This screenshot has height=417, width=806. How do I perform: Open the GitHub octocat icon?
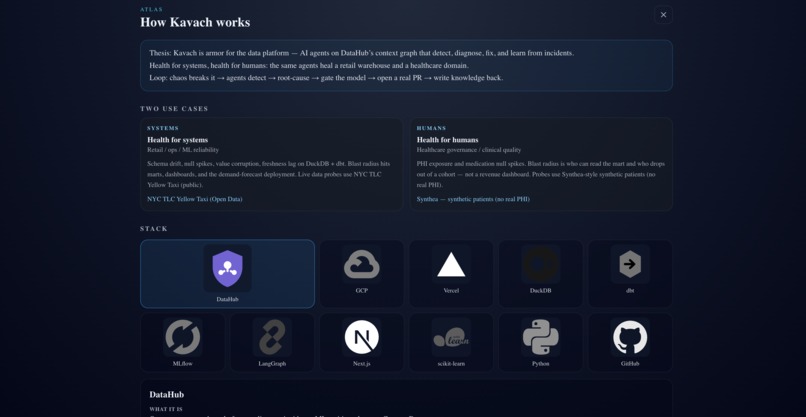coord(630,337)
